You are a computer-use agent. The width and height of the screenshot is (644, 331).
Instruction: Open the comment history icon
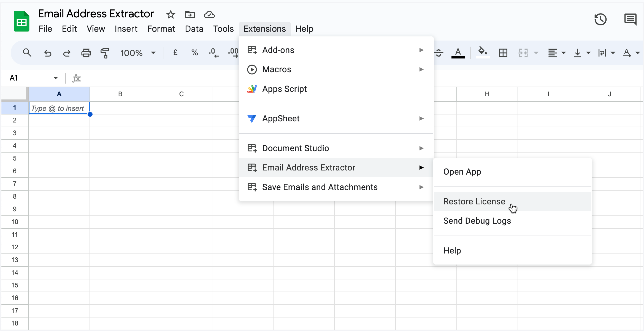click(630, 19)
